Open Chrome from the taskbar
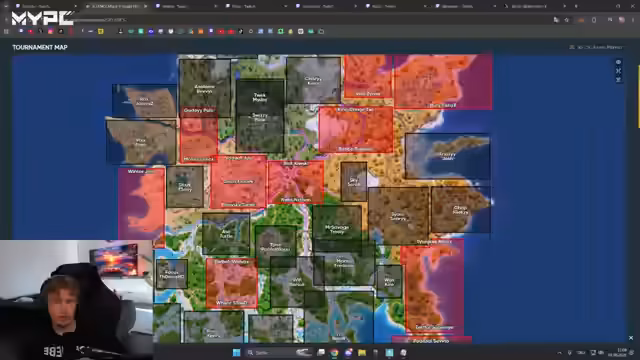The height and width of the screenshot is (360, 640). pos(334,352)
